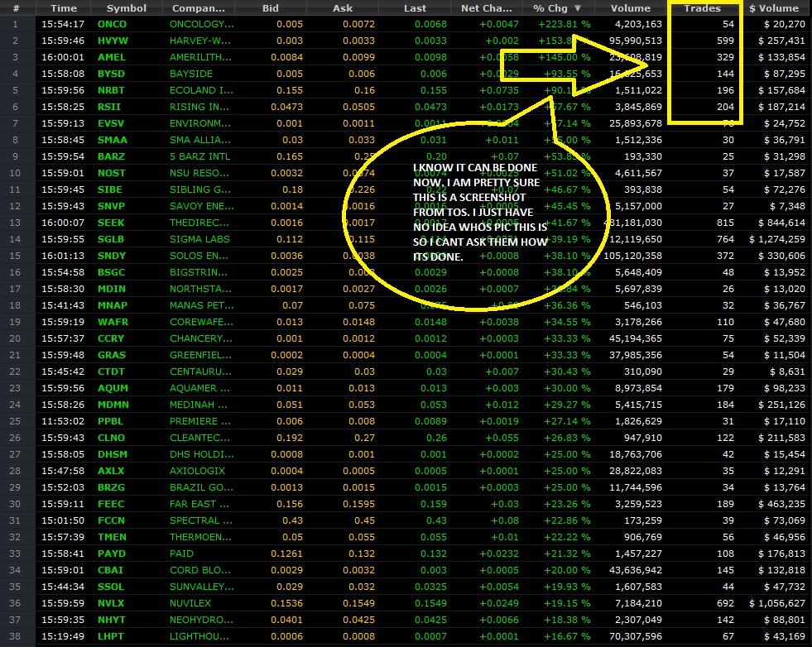Select the NVLX symbol
Screen dimensions: 812x647
112,603
